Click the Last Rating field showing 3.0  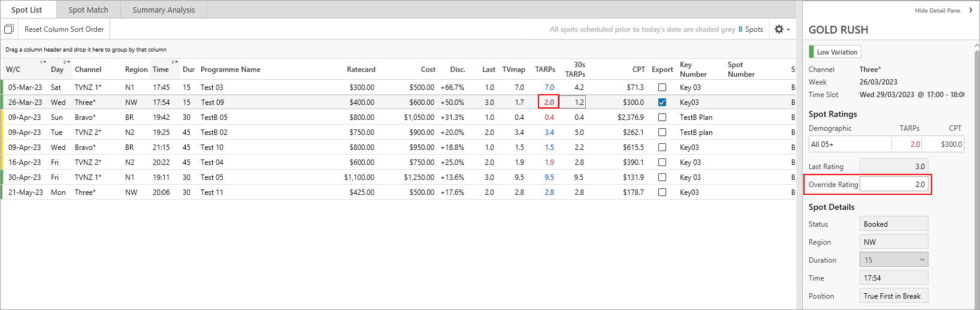[x=894, y=166]
